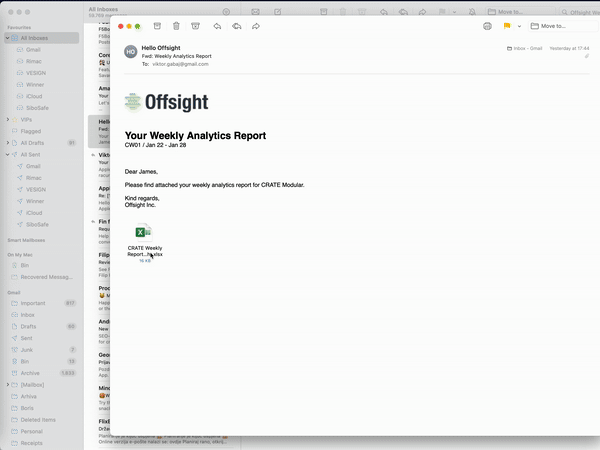Select the Flagged mailbox in Favourites
Image resolution: width=600 pixels, height=450 pixels.
(x=31, y=131)
